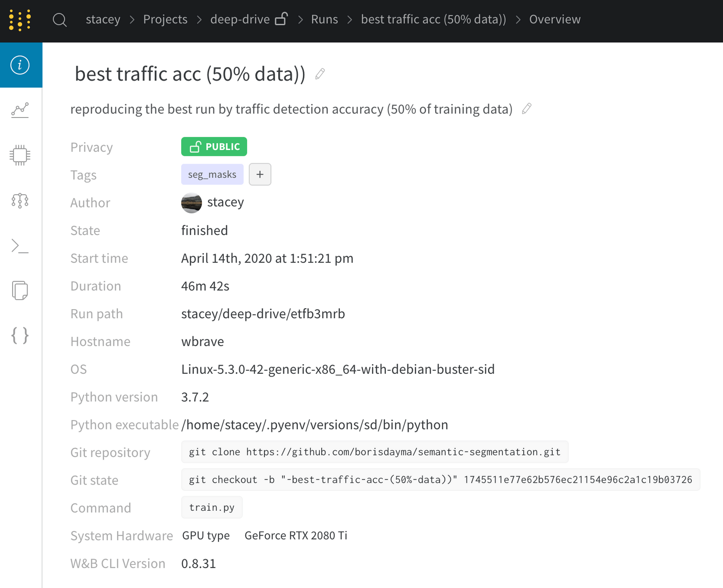The width and height of the screenshot is (723, 588).
Task: View raw config via the curly braces icon
Action: pos(19,336)
